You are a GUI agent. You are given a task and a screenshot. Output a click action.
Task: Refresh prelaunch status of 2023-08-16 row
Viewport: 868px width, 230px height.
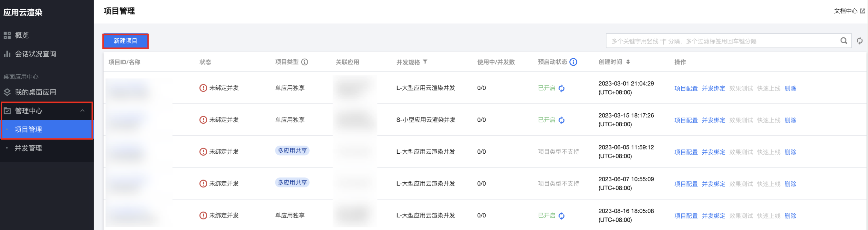pyautogui.click(x=561, y=216)
